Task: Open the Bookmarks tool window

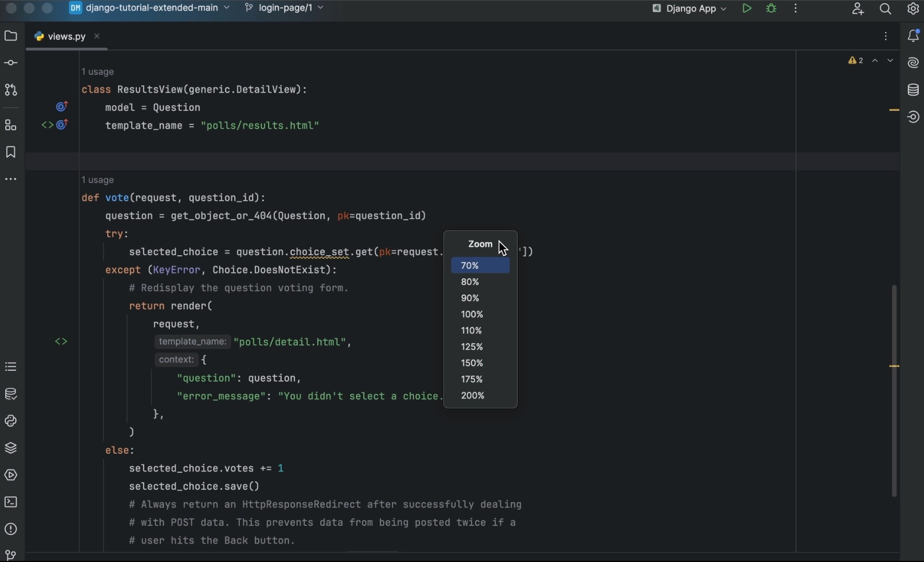Action: click(10, 152)
